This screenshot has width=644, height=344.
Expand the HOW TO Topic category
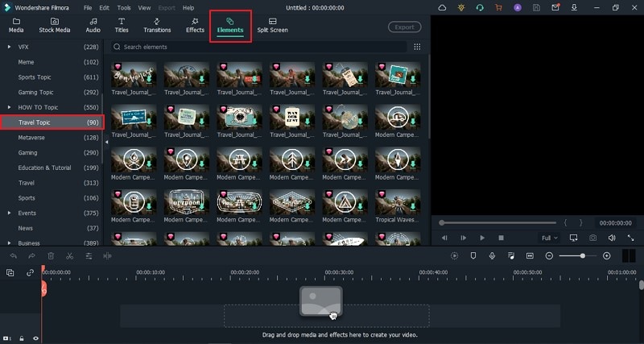click(9, 107)
